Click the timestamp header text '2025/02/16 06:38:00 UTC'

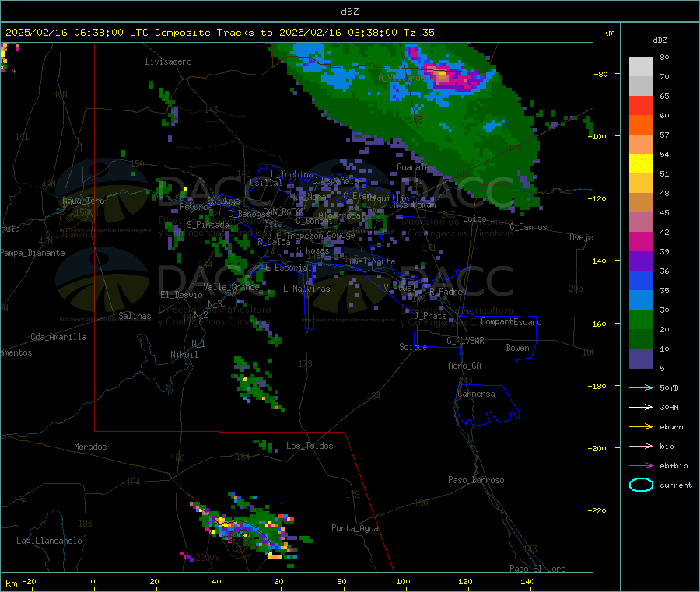pyautogui.click(x=77, y=33)
